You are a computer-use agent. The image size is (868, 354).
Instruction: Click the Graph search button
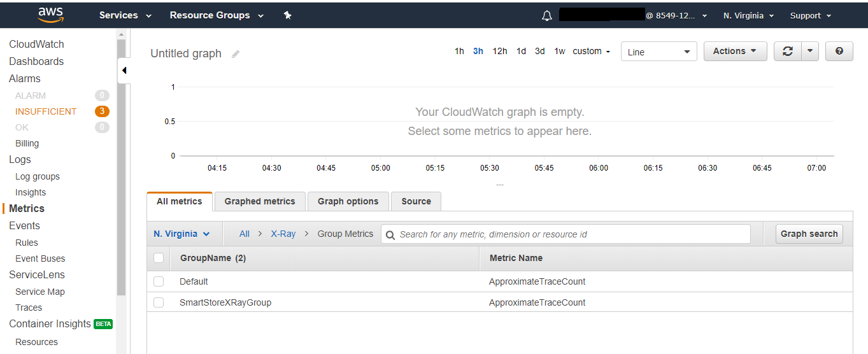tap(809, 234)
